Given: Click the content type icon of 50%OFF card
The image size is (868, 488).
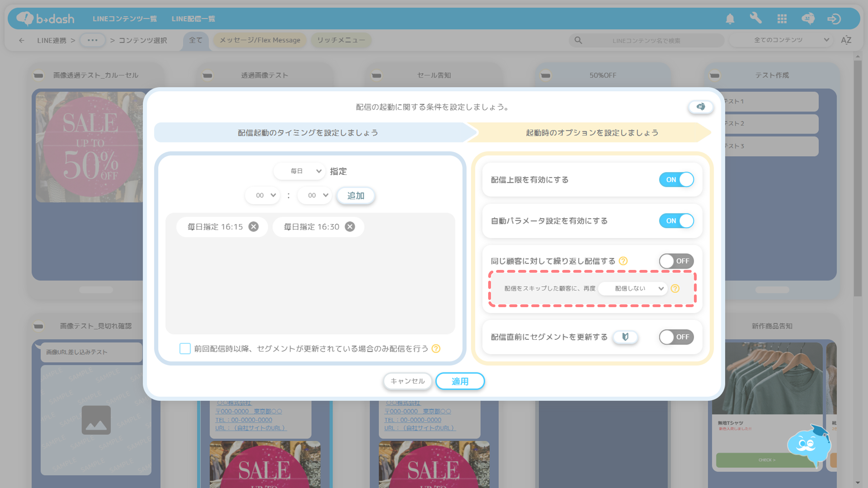Looking at the screenshot, I should (546, 75).
